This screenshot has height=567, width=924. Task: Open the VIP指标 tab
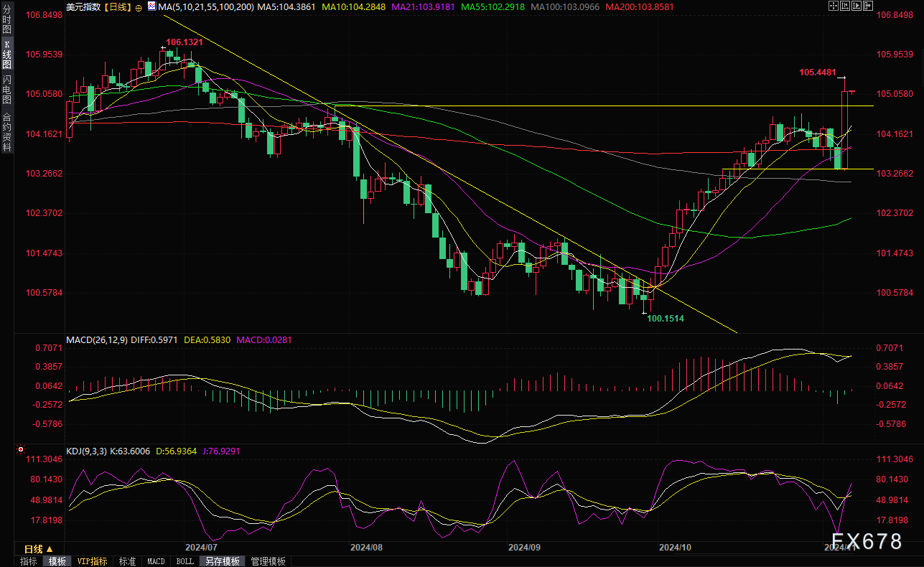[x=92, y=561]
